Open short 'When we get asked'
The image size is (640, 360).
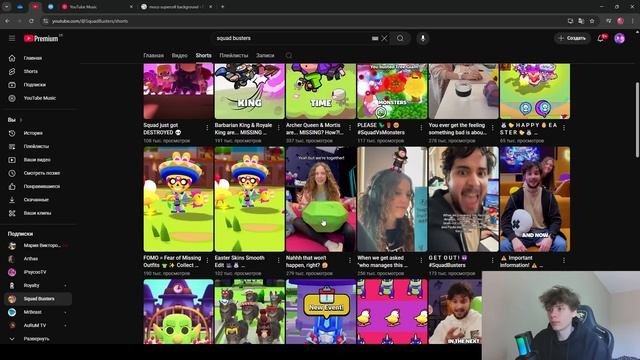pyautogui.click(x=392, y=199)
